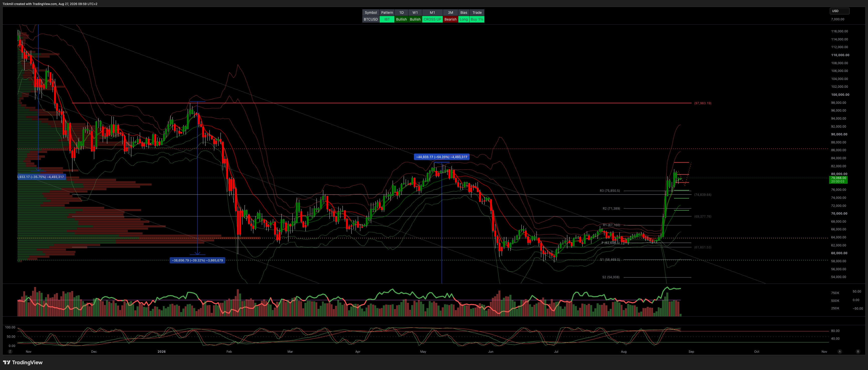Click the Pattern column header
The image size is (868, 370).
tap(387, 13)
